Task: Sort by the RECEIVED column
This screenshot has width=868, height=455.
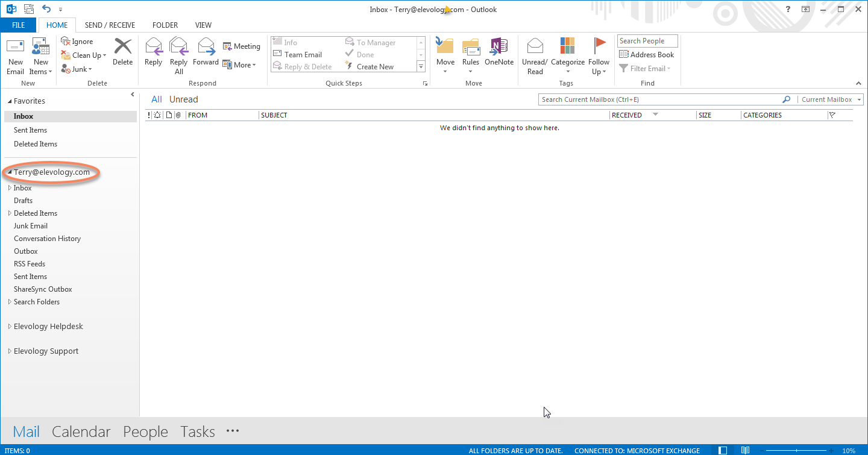Action: click(653, 115)
